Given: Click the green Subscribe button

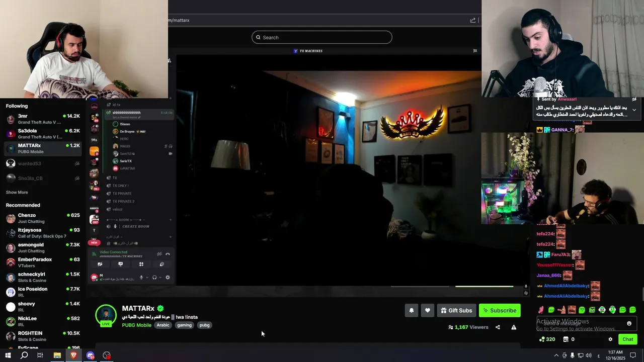Looking at the screenshot, I should coord(500,310).
